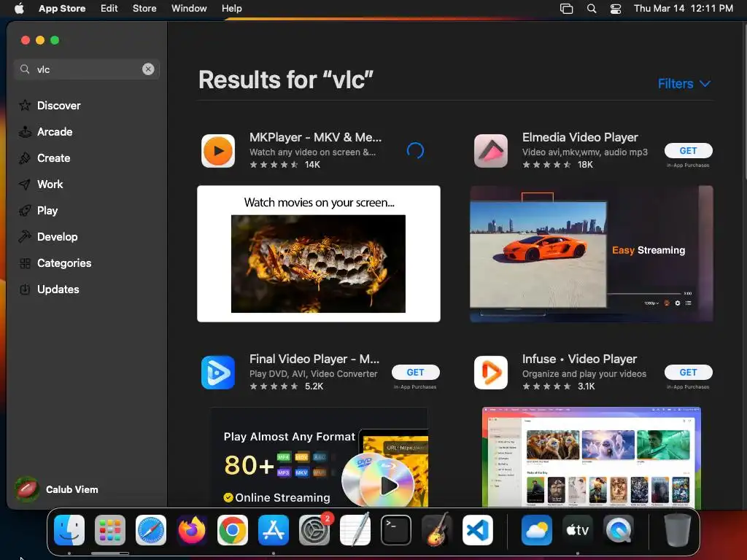Launch GarageBand from the dock
The image size is (747, 560).
coord(437,529)
